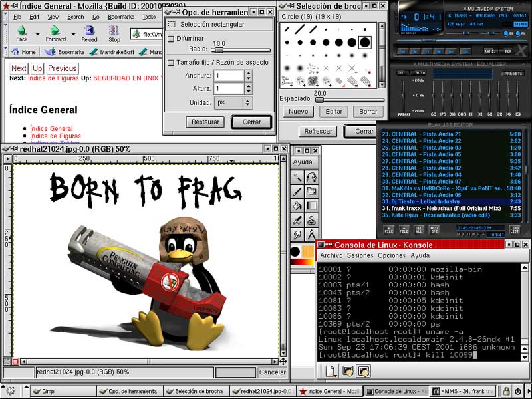
Task: Click load list button in XMMS playlist
Action: pos(515,230)
